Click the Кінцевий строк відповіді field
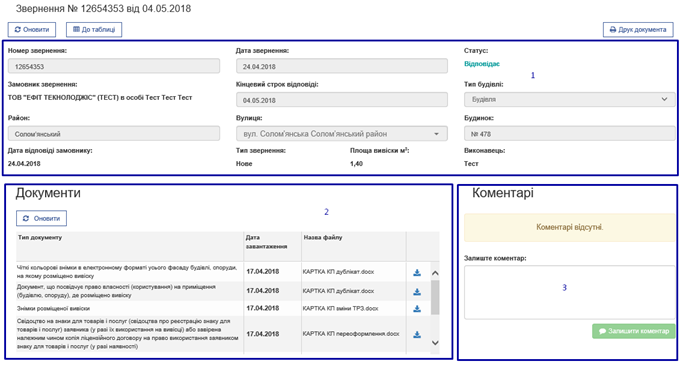Screen dimensions: 680x385 pyautogui.click(x=342, y=100)
